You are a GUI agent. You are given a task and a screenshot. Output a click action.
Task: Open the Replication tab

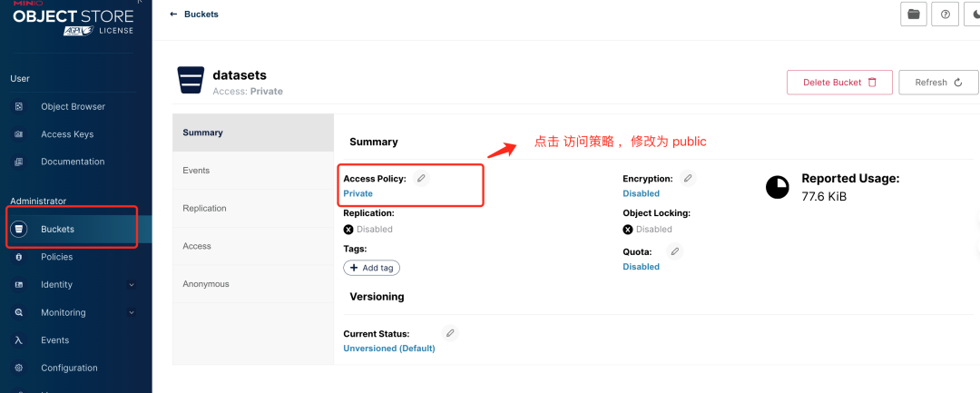coord(204,209)
